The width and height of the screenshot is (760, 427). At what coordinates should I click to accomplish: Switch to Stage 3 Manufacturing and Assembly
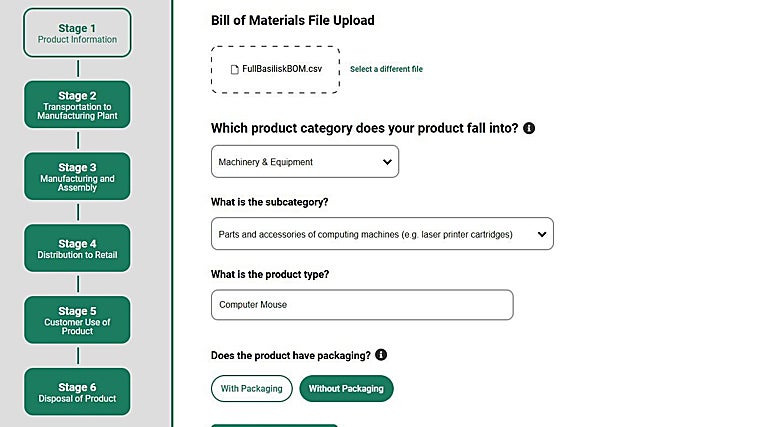[77, 177]
